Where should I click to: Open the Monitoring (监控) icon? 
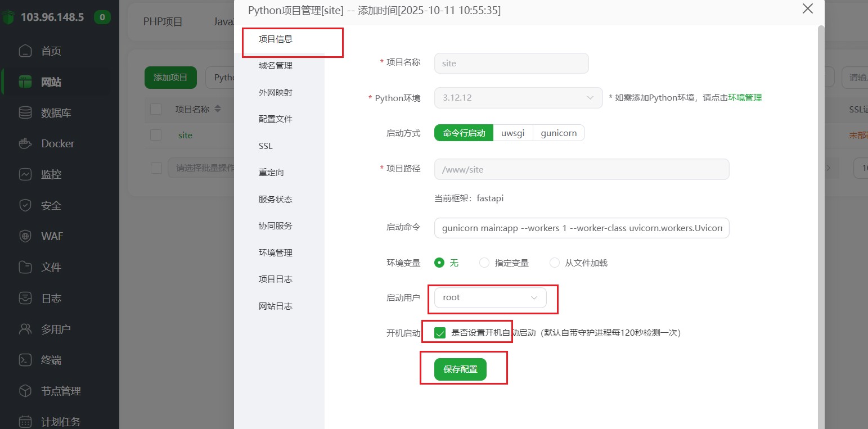(x=25, y=174)
